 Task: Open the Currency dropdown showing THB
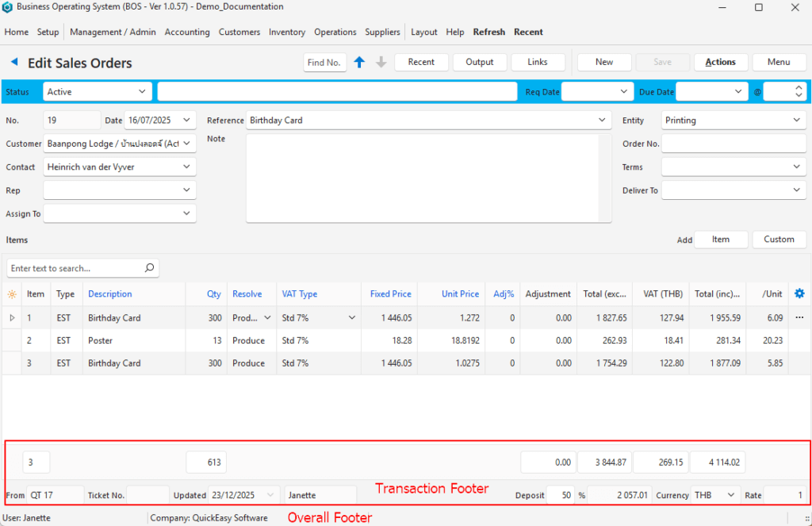coord(731,495)
